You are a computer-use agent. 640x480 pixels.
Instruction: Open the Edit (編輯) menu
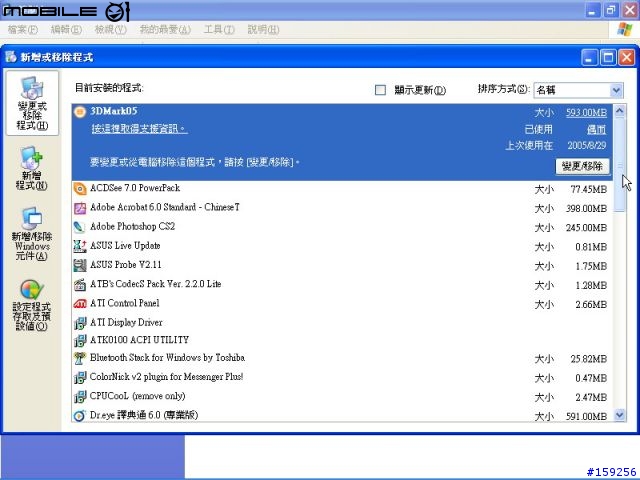coord(66,29)
